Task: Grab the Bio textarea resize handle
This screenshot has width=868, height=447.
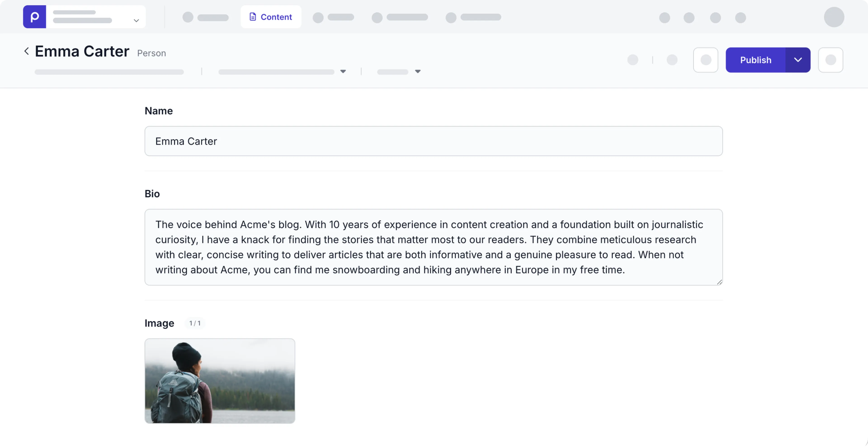Action: click(x=719, y=282)
